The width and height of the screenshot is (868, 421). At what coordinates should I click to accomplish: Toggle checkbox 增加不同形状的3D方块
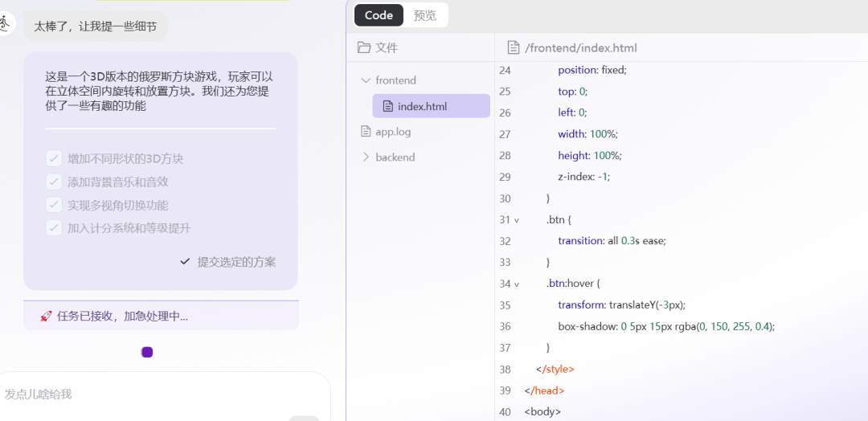[54, 159]
